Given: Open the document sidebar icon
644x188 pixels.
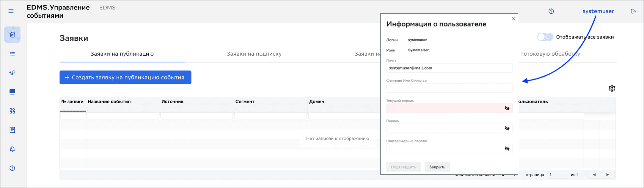Looking at the screenshot, I should click(13, 130).
